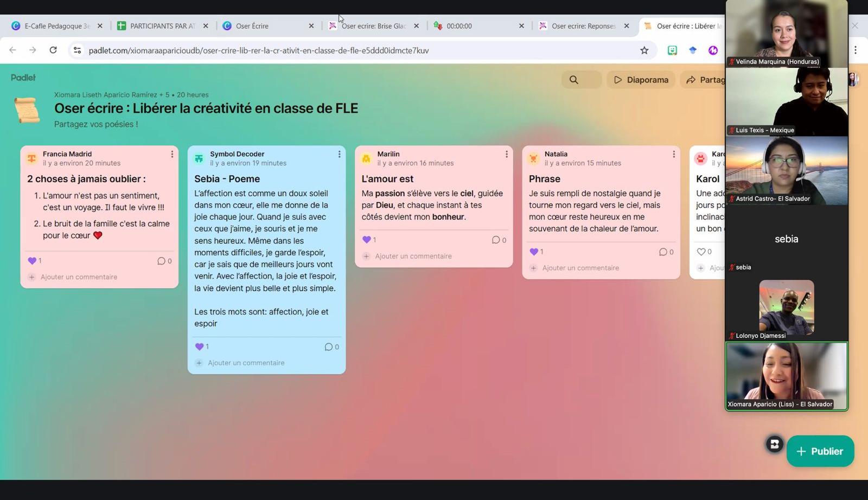The height and width of the screenshot is (500, 868).
Task: Open comments on Symbol Decoder post
Action: coord(331,347)
